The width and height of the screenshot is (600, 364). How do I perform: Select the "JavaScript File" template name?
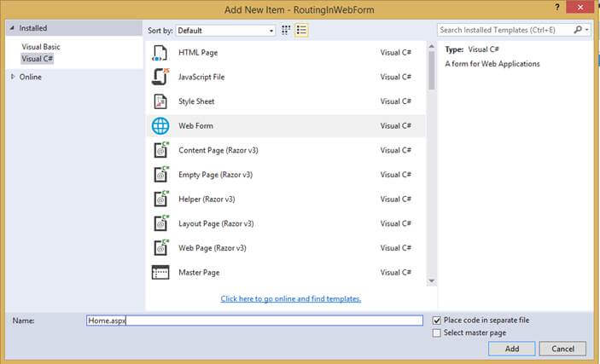[201, 77]
